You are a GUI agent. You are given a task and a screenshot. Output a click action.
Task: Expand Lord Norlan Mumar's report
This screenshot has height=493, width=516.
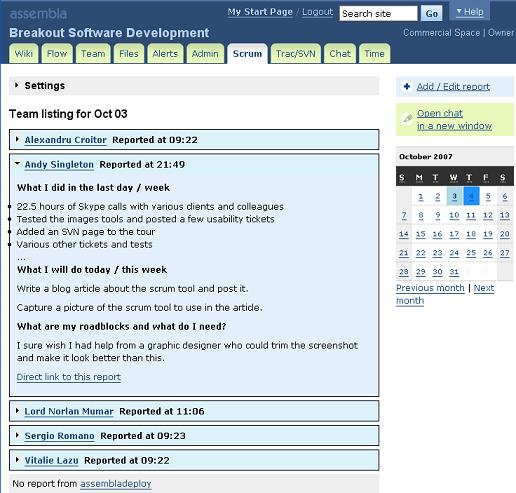pyautogui.click(x=17, y=411)
